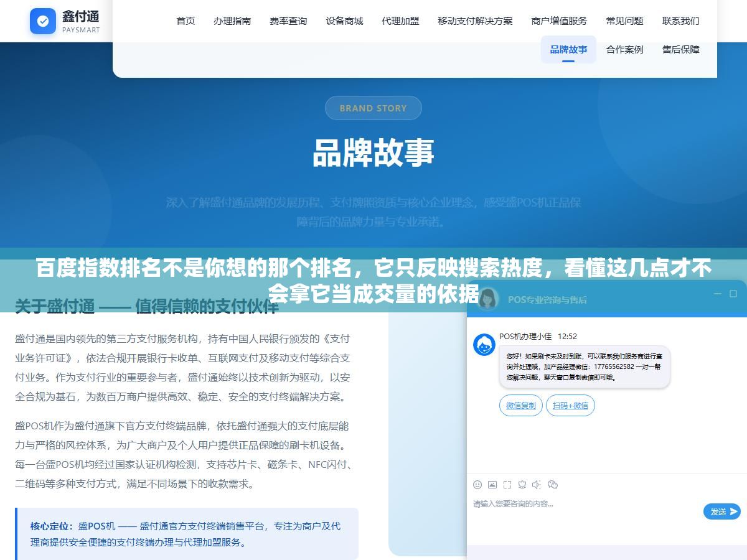Select the 合作案例 submenu tab
747x560 pixels.
click(x=624, y=49)
